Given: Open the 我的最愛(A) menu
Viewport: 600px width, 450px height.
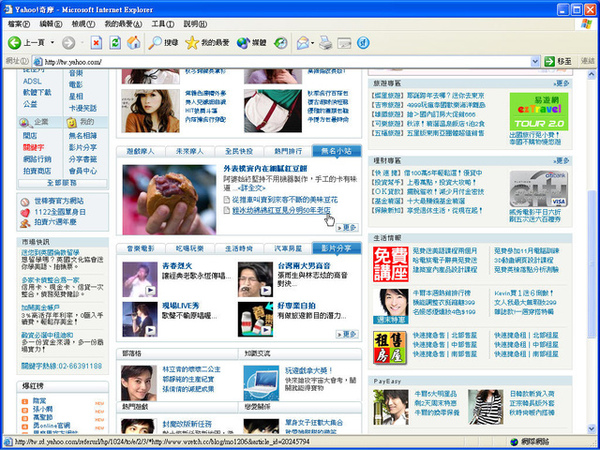Looking at the screenshot, I should click(x=123, y=24).
